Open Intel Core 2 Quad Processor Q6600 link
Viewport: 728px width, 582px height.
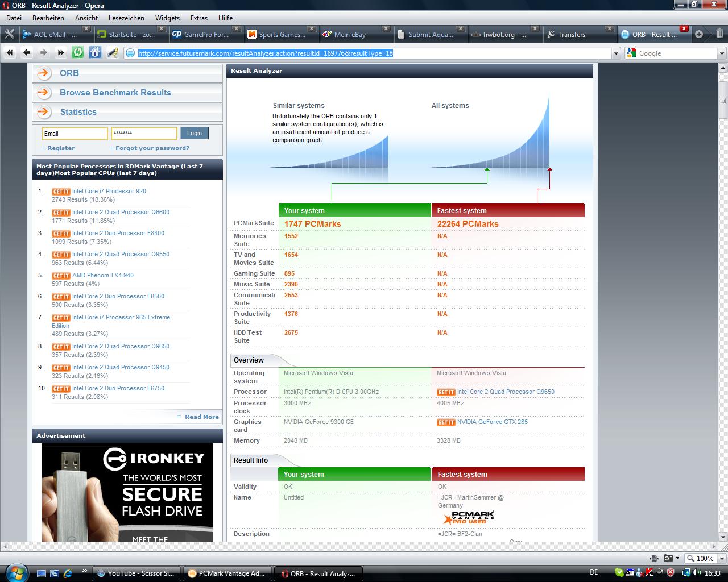click(x=121, y=212)
